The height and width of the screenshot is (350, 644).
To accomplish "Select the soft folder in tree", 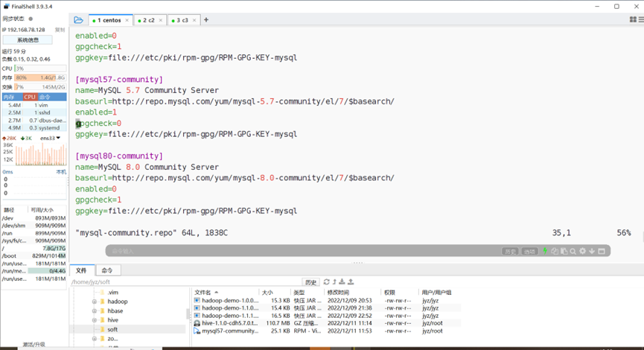I will (112, 329).
